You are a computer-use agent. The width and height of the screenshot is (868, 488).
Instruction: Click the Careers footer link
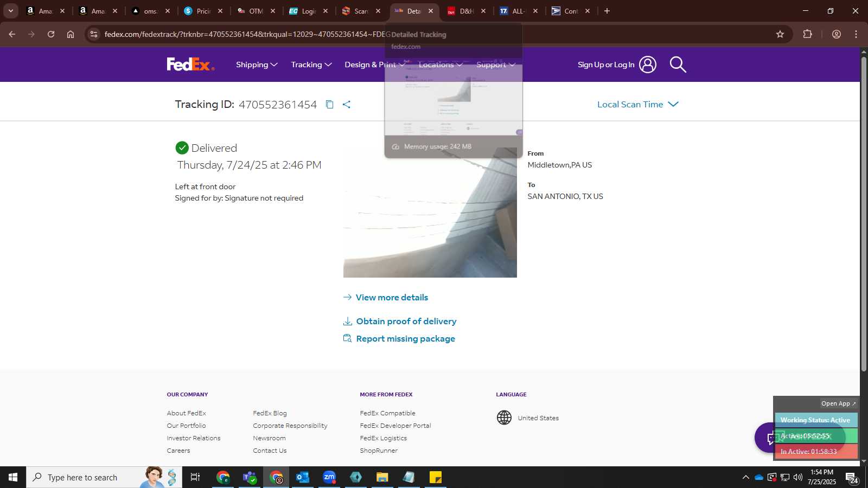[x=178, y=451]
